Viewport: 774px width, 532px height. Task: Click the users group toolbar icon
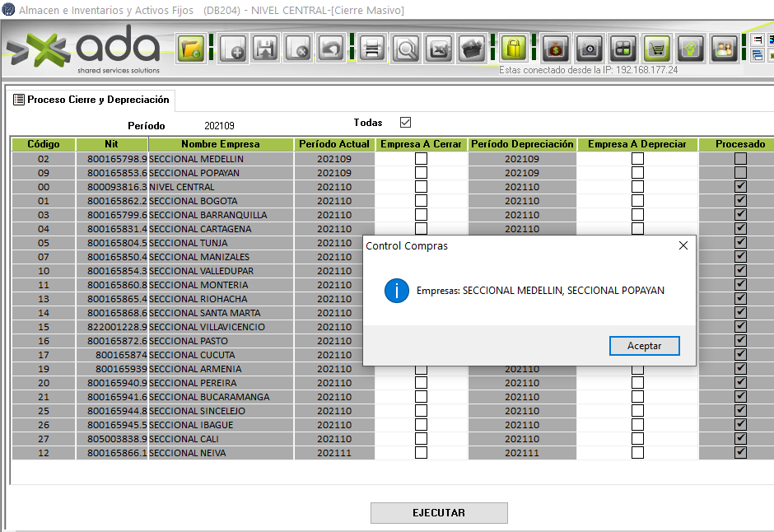pos(725,49)
